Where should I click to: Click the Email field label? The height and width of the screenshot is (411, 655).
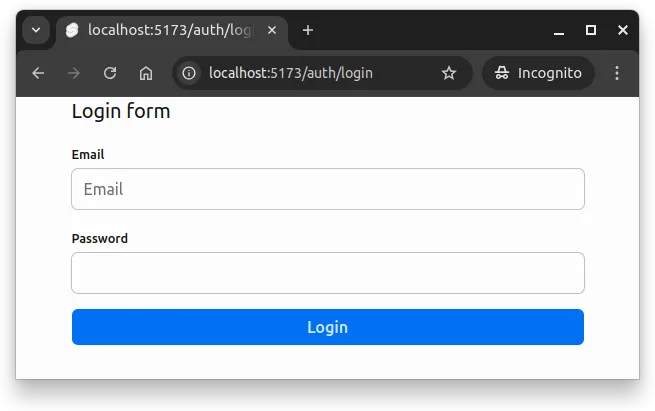[x=88, y=155]
